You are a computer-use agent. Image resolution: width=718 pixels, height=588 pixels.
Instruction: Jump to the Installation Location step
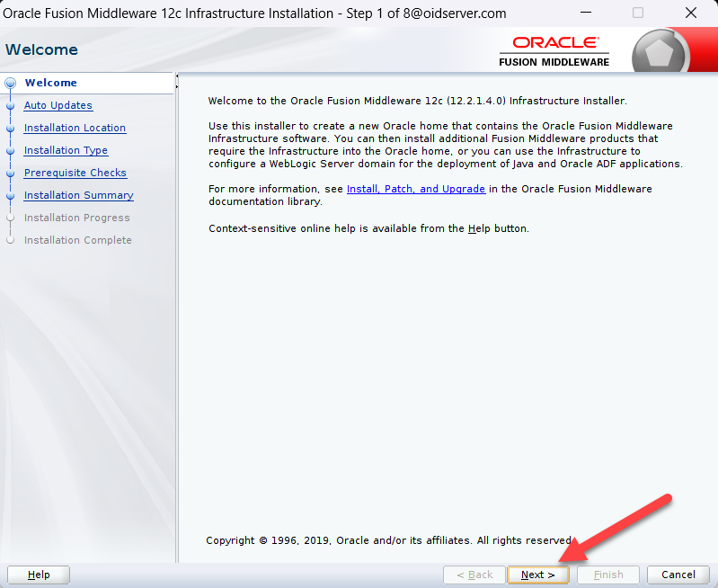coord(75,128)
